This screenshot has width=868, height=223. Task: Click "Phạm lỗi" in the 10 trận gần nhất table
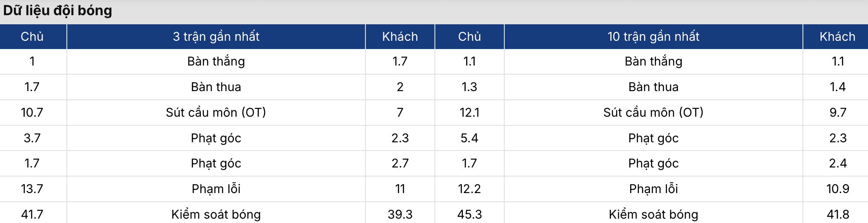click(653, 189)
